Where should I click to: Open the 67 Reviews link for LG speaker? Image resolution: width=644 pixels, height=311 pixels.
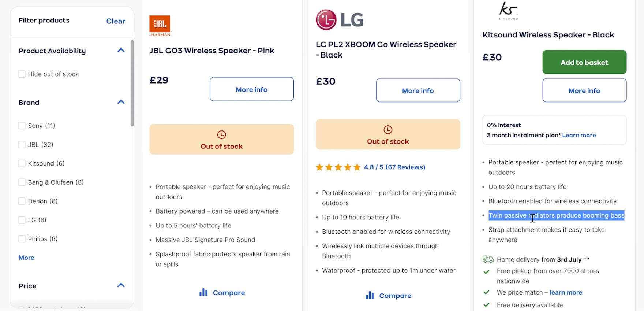(x=406, y=167)
